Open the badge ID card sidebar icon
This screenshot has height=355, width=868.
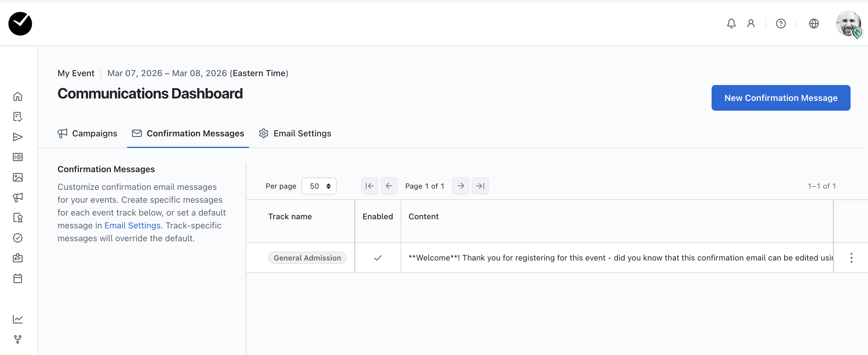pyautogui.click(x=17, y=258)
